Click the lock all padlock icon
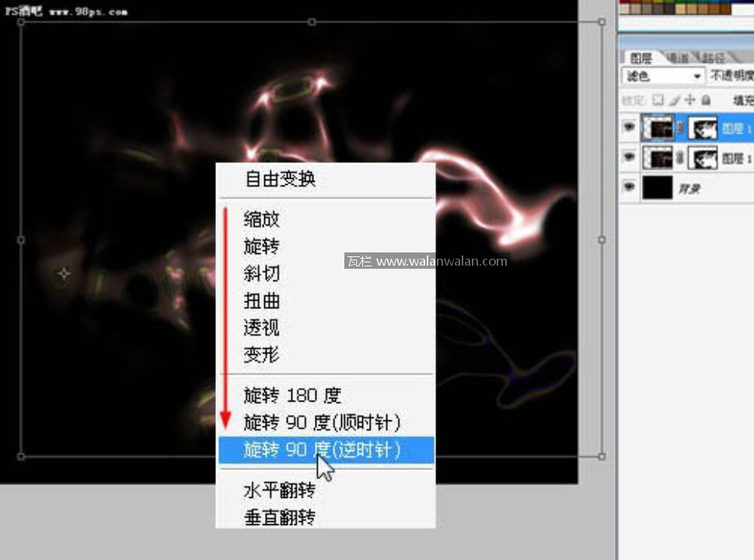The width and height of the screenshot is (754, 560). coord(705,100)
